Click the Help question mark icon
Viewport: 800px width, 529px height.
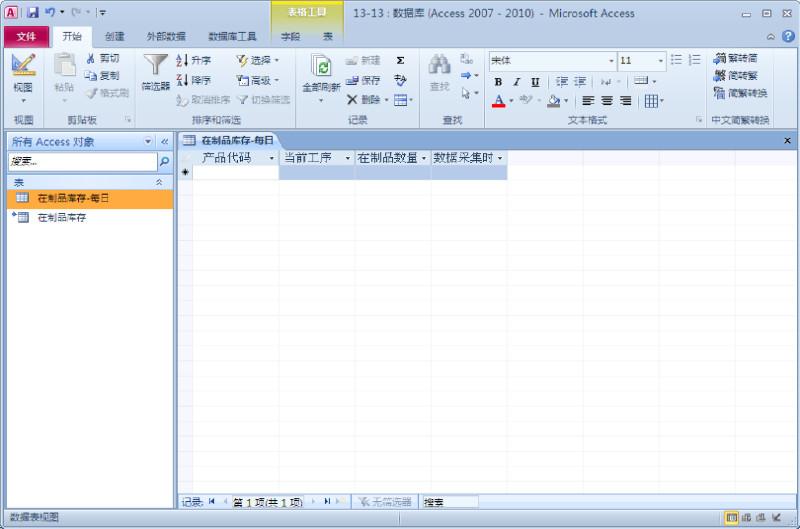coord(788,36)
